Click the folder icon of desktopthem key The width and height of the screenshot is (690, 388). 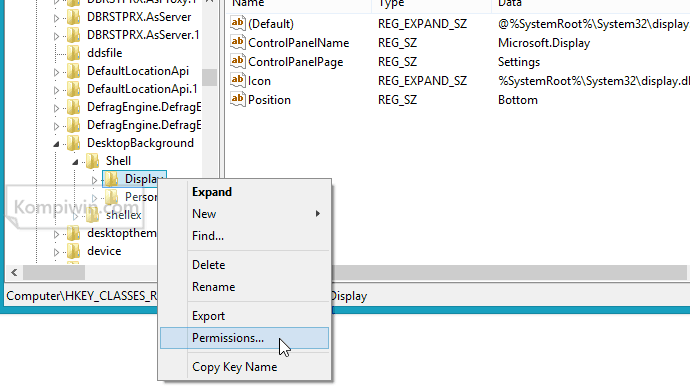(x=73, y=233)
